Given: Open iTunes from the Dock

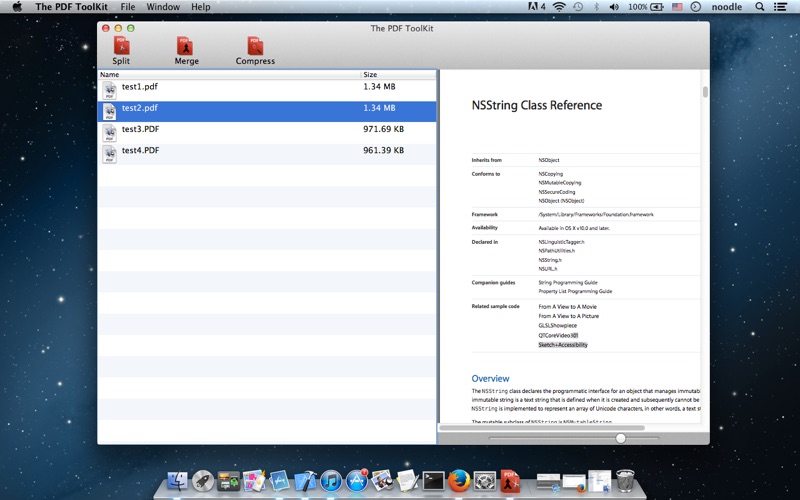Looking at the screenshot, I should pyautogui.click(x=331, y=481).
